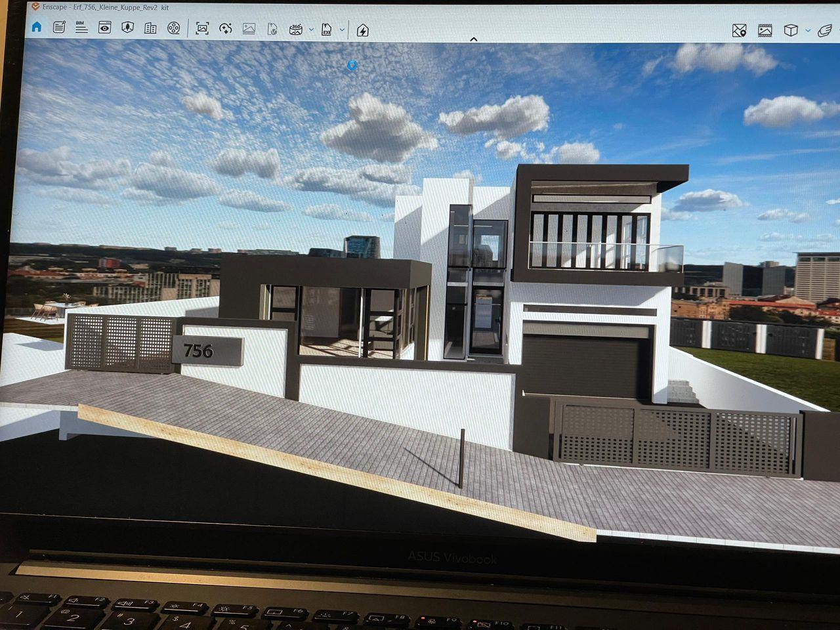Expand the cube rendering style dropdown arrow

click(808, 30)
